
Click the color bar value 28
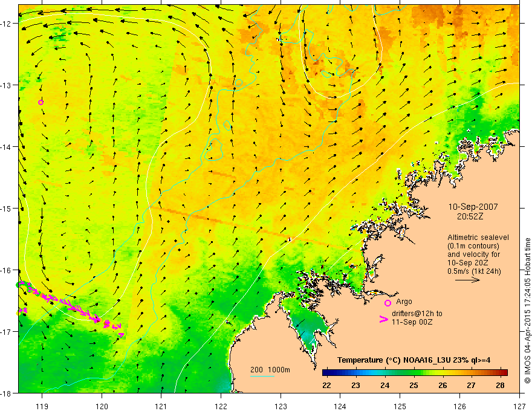point(500,385)
